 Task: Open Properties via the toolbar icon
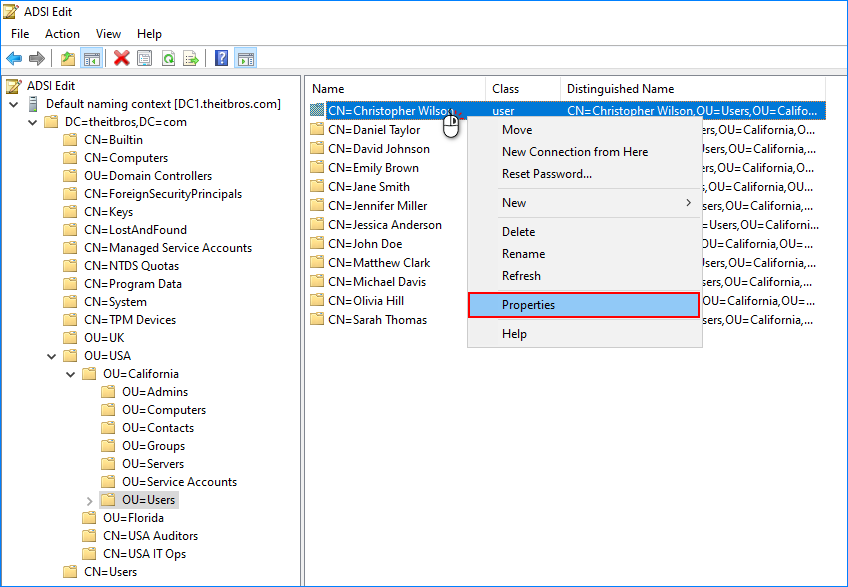coord(144,58)
